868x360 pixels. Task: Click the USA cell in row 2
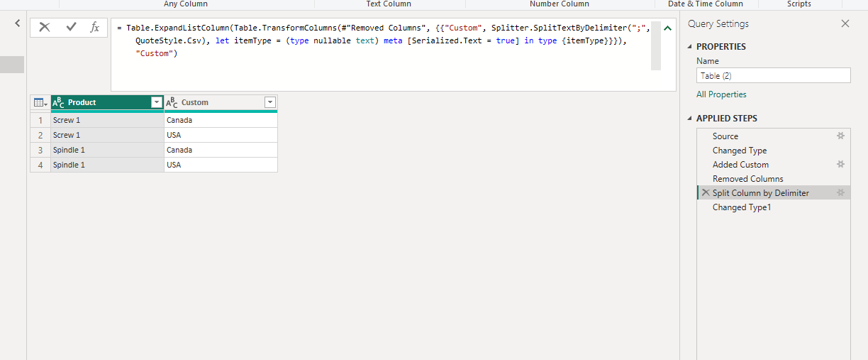click(221, 135)
